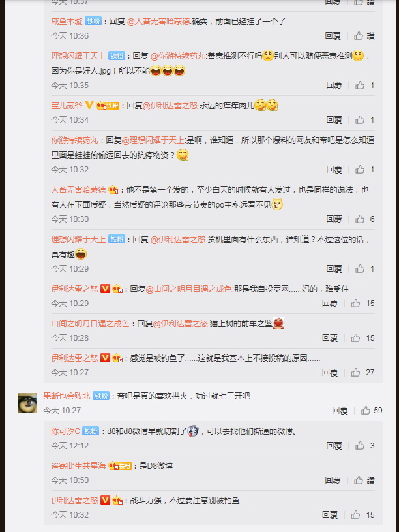Open 伊利达雷之怒 username in 10:27 reply

pos(74,358)
